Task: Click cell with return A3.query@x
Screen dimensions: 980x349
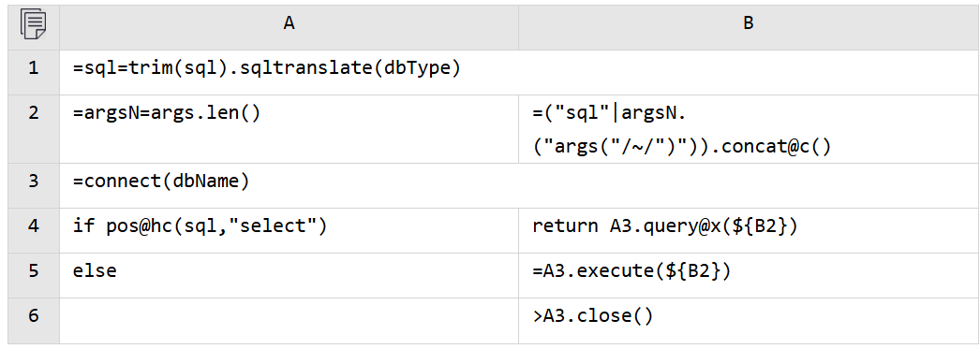Action: click(x=749, y=230)
